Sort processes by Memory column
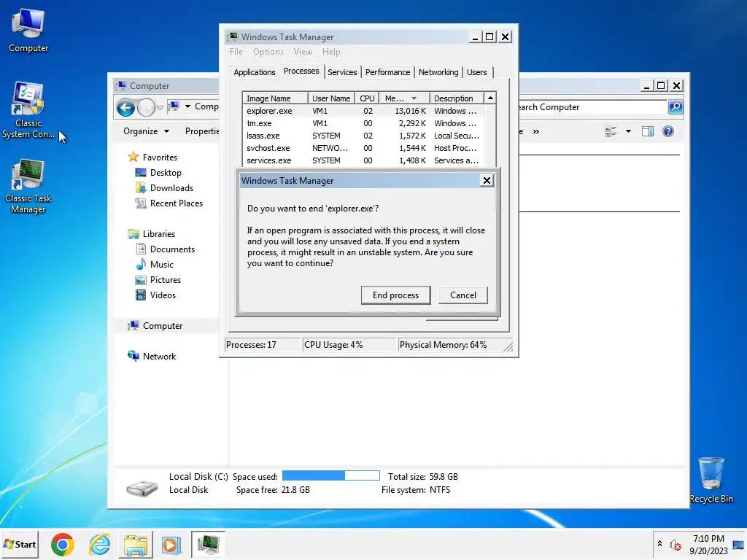Viewport: 747px width, 560px height. [x=404, y=98]
